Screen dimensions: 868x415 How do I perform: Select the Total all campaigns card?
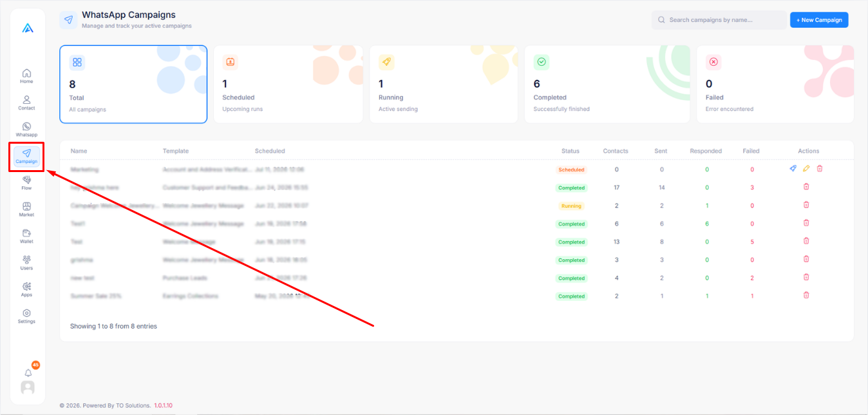133,84
